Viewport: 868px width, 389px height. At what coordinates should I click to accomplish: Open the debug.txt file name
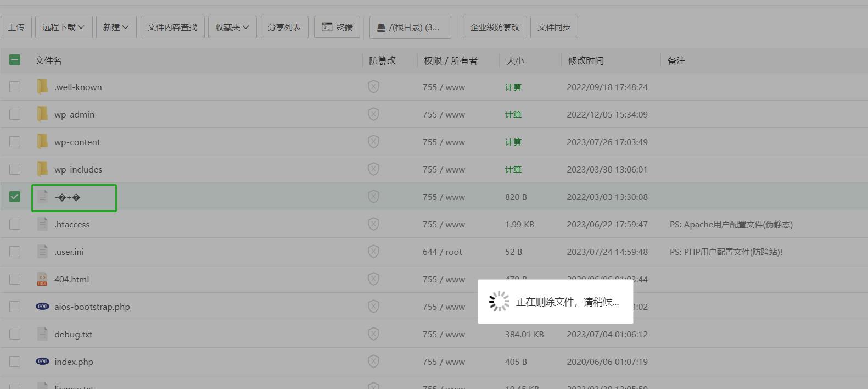[x=74, y=334]
